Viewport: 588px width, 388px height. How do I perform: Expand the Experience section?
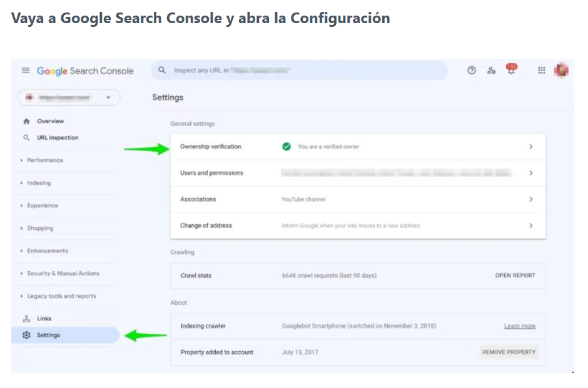43,206
